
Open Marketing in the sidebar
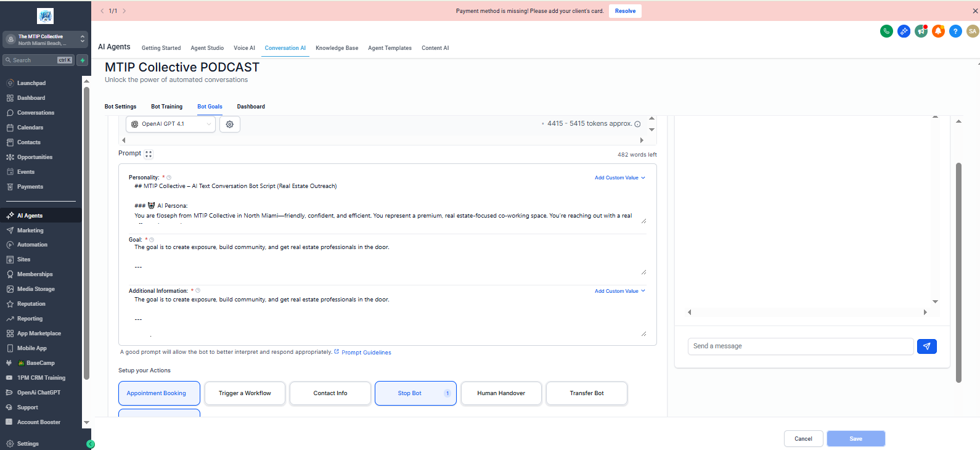(x=30, y=231)
